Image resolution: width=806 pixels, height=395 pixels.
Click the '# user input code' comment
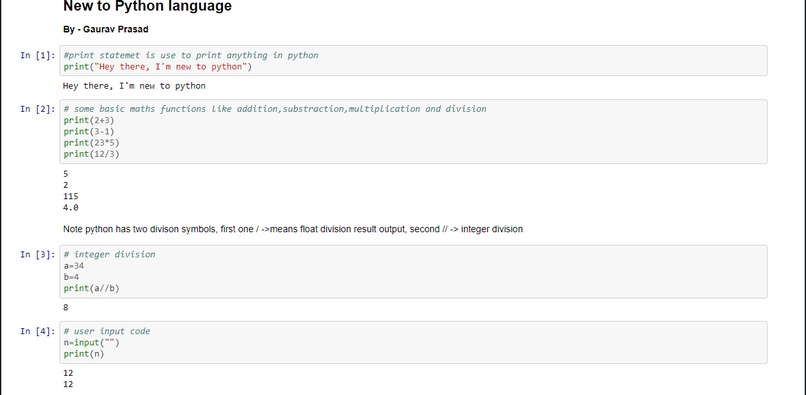pyautogui.click(x=107, y=331)
